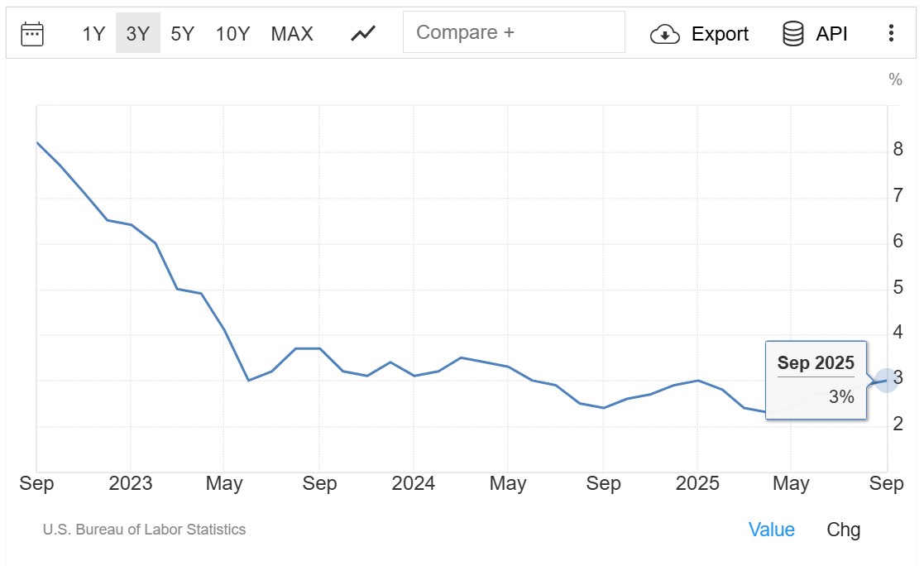Open the calendar date picker icon
924x566 pixels.
(x=32, y=34)
